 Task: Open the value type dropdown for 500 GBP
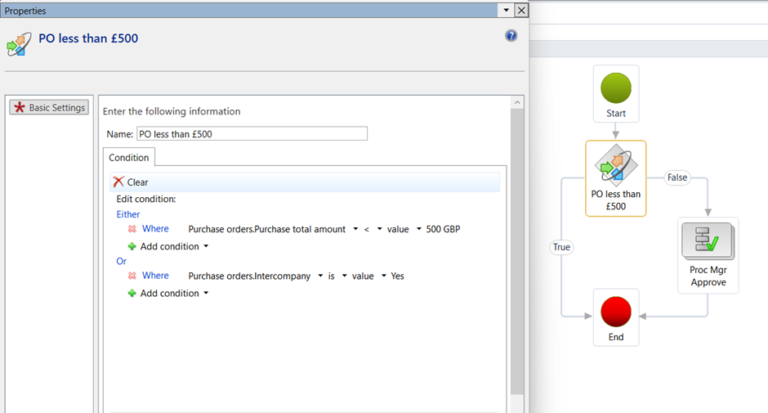[x=419, y=229]
